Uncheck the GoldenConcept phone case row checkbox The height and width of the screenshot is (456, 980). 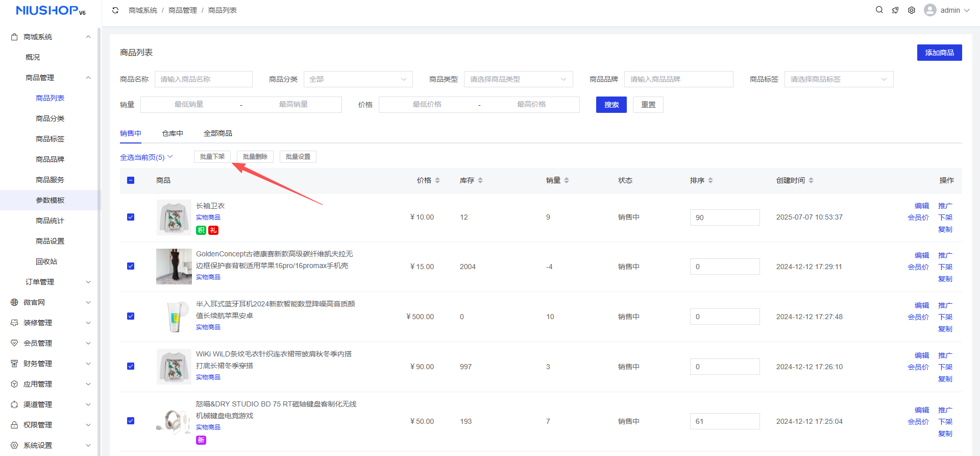click(131, 266)
